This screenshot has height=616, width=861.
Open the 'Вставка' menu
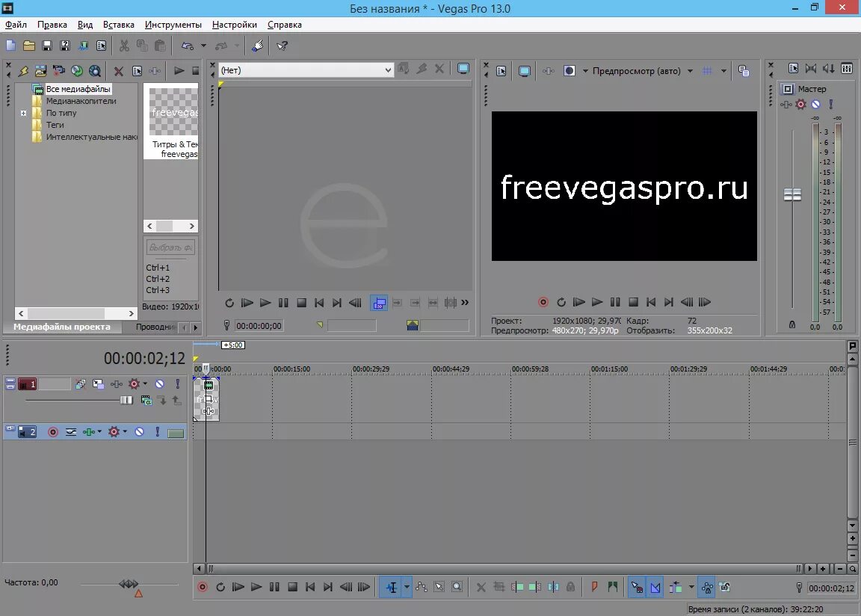(119, 25)
